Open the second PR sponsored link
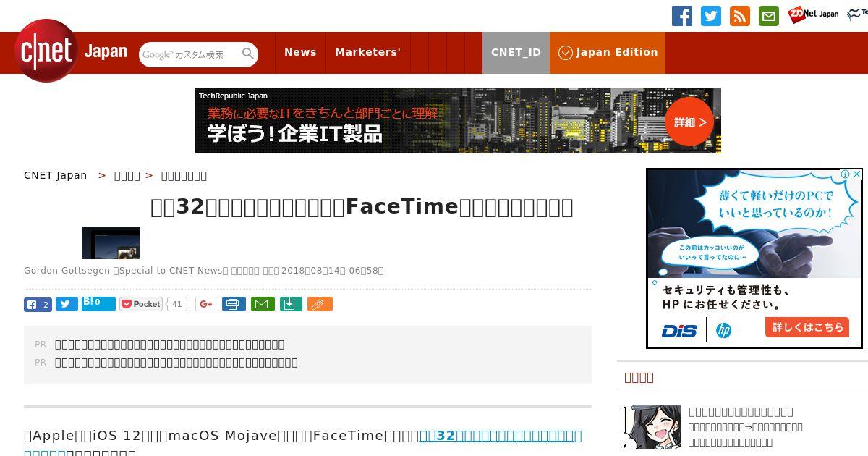Viewport: 868px width, 456px height. click(x=176, y=363)
